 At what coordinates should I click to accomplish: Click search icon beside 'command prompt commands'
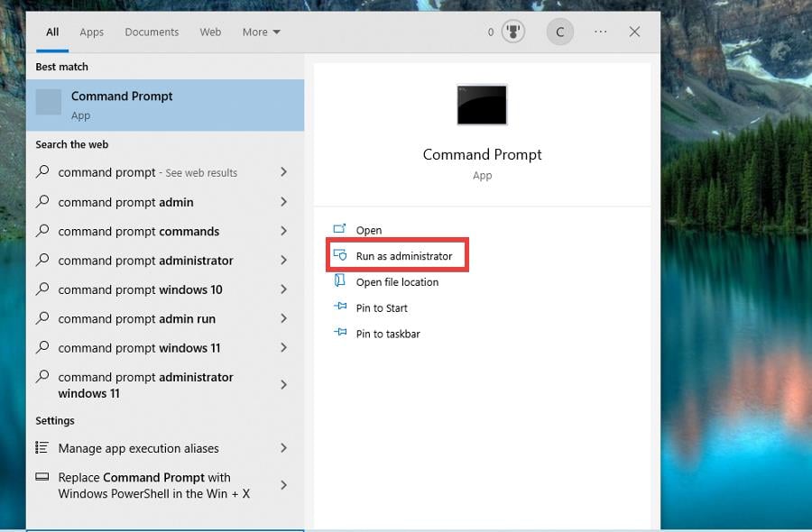pyautogui.click(x=42, y=230)
